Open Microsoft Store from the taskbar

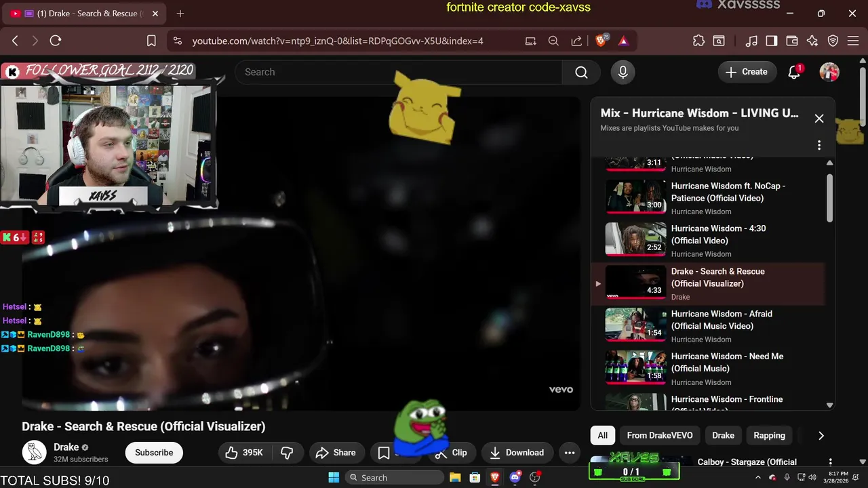point(475,477)
